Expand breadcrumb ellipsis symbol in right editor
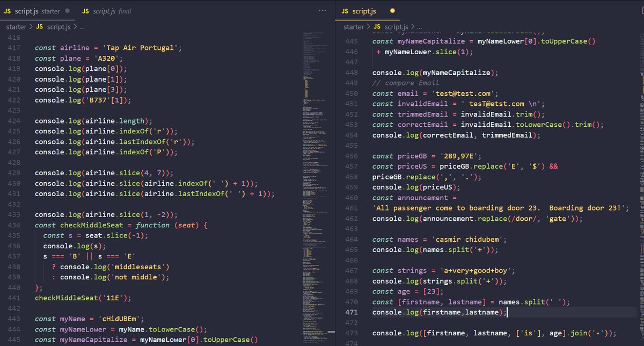This screenshot has width=644, height=346. (419, 27)
